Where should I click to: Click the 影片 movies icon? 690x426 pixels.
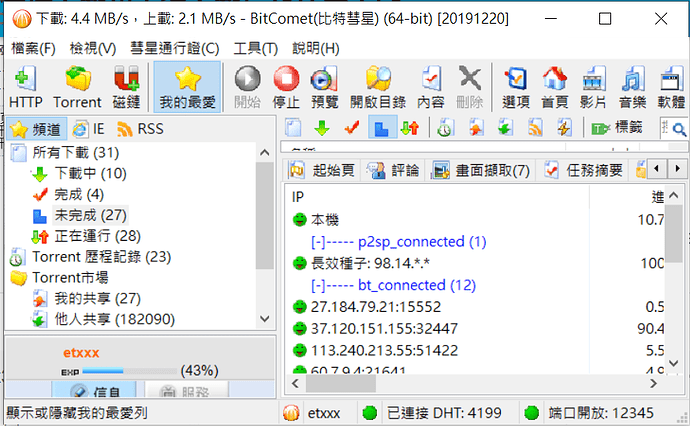pos(593,87)
